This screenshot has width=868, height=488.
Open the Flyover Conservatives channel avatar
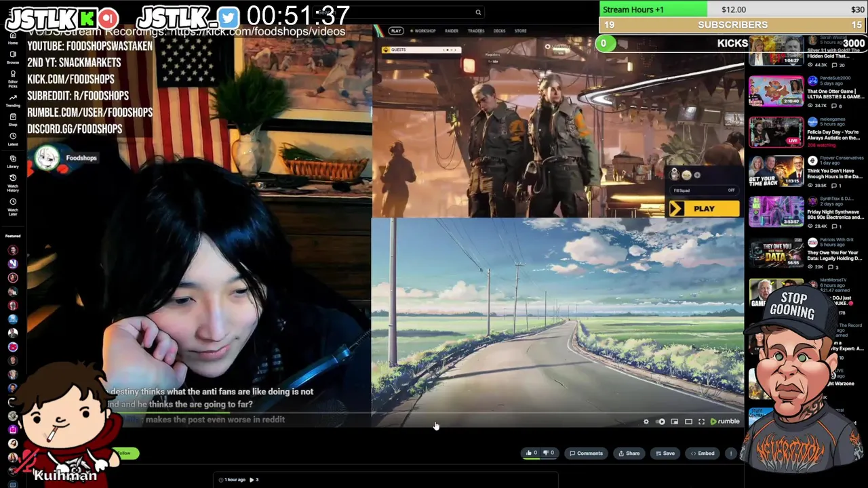[812, 161]
